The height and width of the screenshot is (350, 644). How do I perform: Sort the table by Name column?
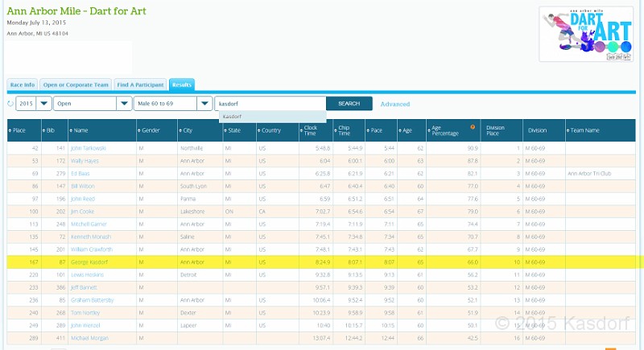click(x=80, y=130)
